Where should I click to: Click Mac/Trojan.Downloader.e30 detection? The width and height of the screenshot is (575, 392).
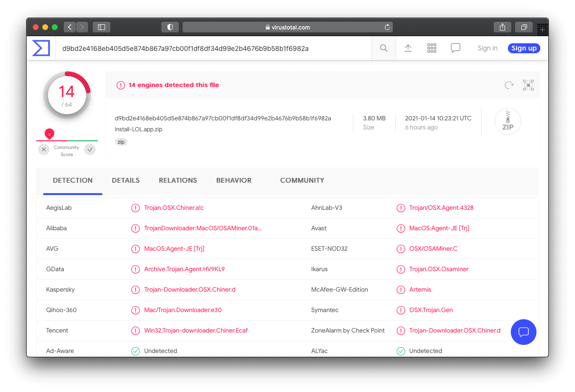[183, 310]
